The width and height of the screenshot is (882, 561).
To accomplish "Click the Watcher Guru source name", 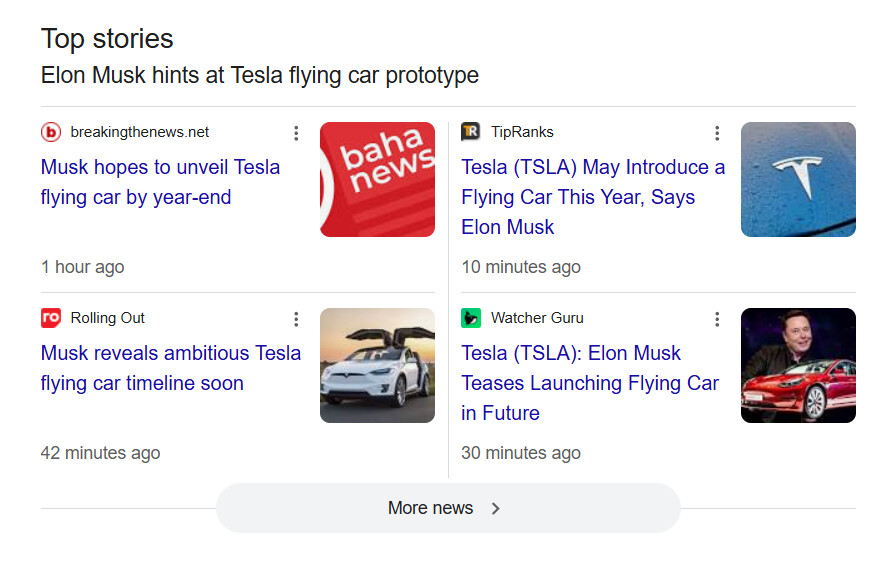I will click(537, 318).
